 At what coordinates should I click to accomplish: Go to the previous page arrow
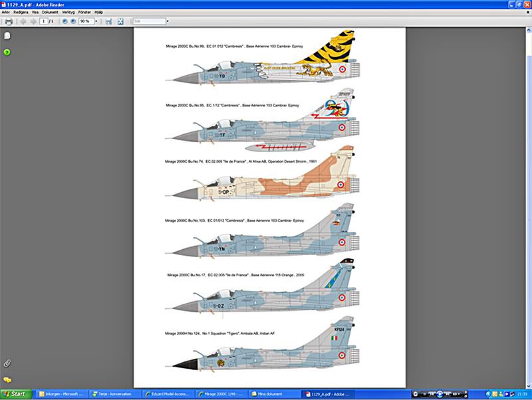point(23,22)
